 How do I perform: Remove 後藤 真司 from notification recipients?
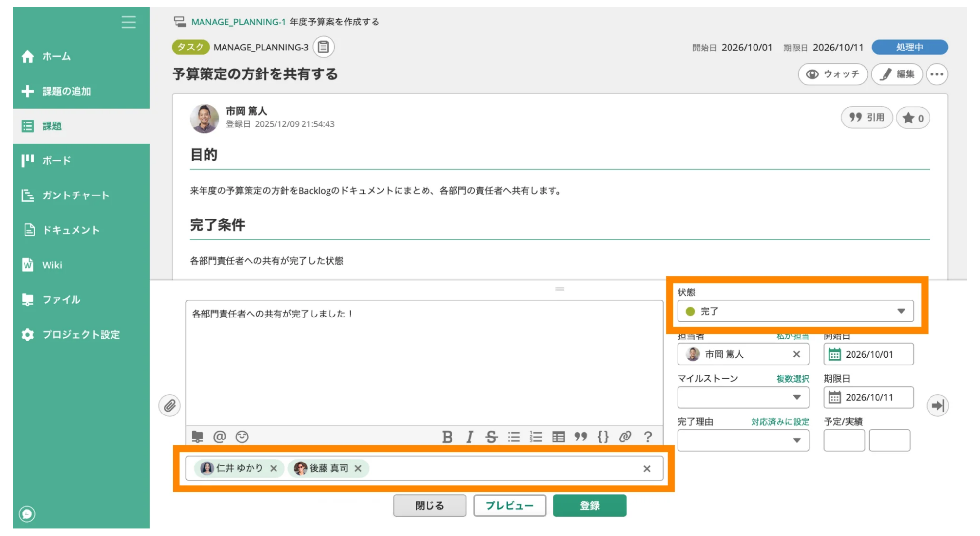pos(358,468)
